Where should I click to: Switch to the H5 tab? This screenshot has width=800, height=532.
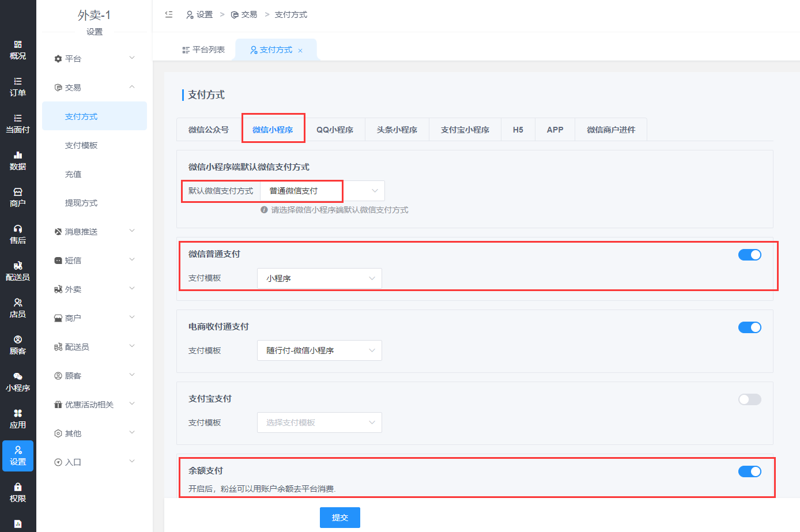coord(518,130)
